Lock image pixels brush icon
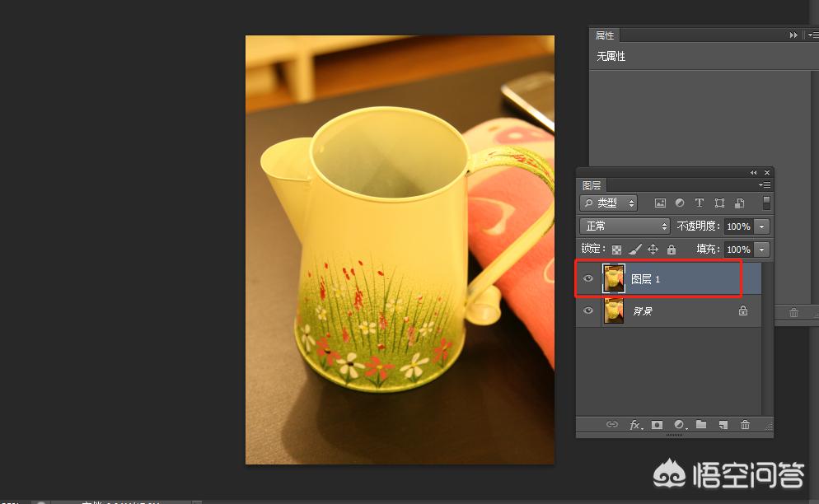The width and height of the screenshot is (819, 504). tap(634, 250)
